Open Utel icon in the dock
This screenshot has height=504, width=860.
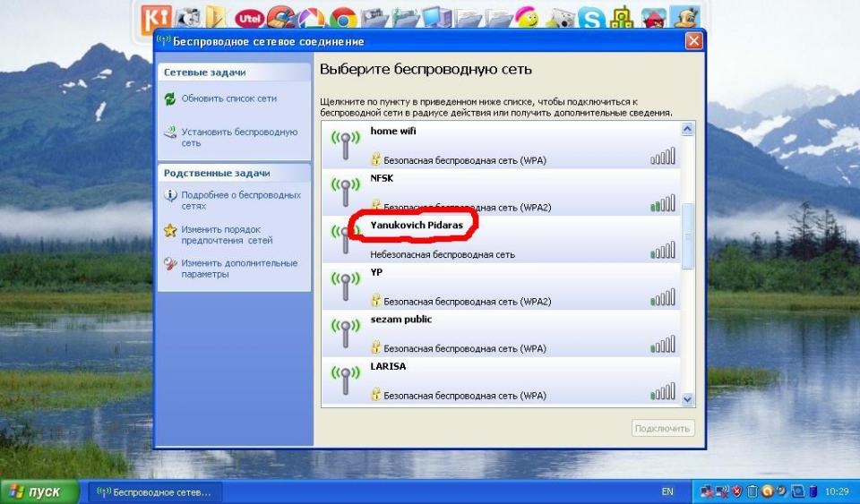click(248, 17)
